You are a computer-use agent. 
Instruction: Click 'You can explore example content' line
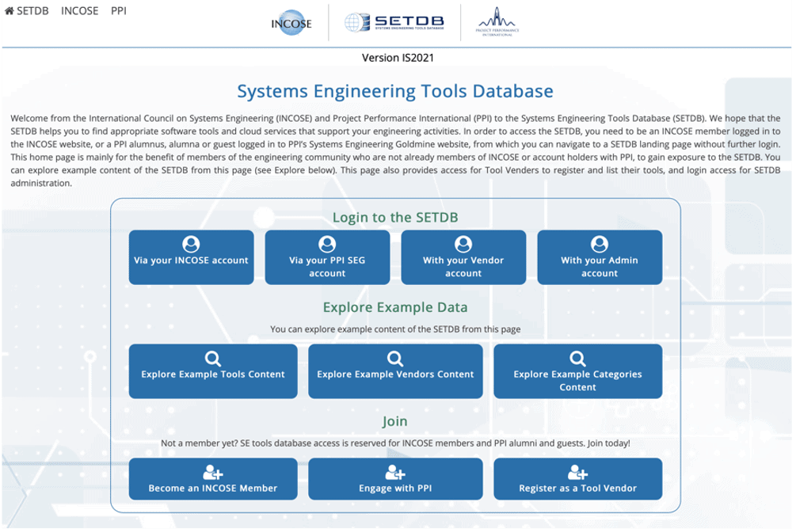tap(395, 329)
